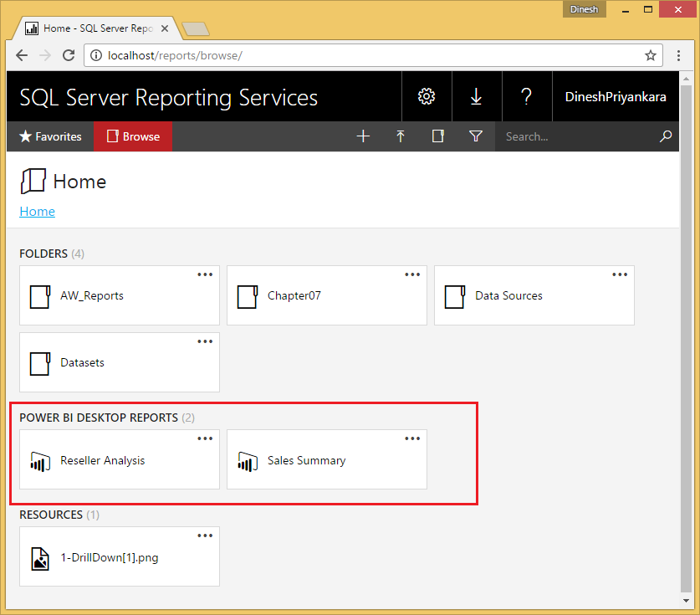Open ellipsis menu for Sales Summary report
This screenshot has width=700, height=615.
tap(412, 438)
